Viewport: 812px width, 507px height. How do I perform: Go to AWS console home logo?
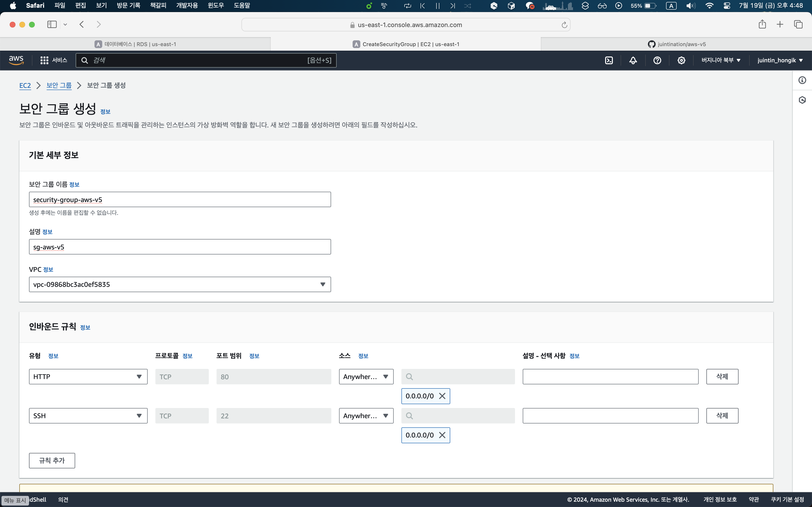[x=16, y=60]
